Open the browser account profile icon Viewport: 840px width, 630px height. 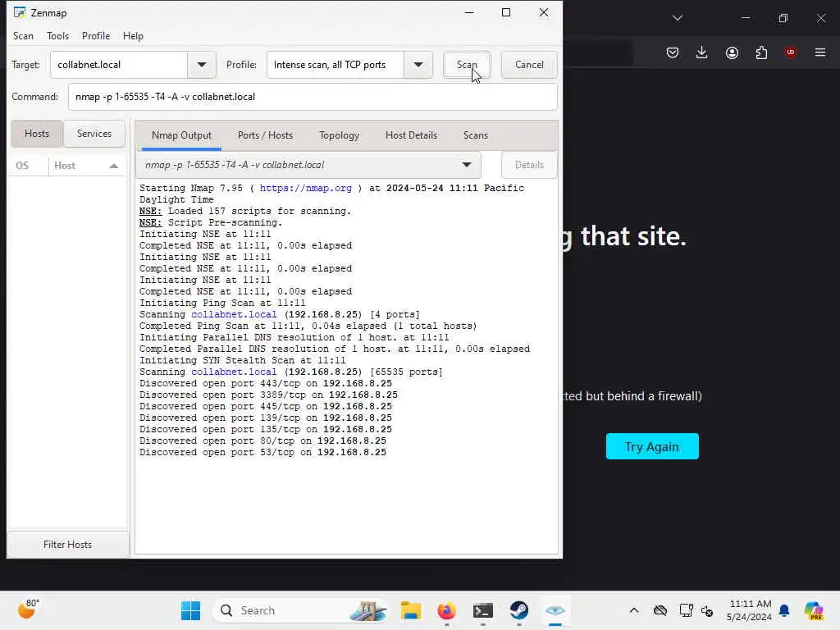[732, 52]
